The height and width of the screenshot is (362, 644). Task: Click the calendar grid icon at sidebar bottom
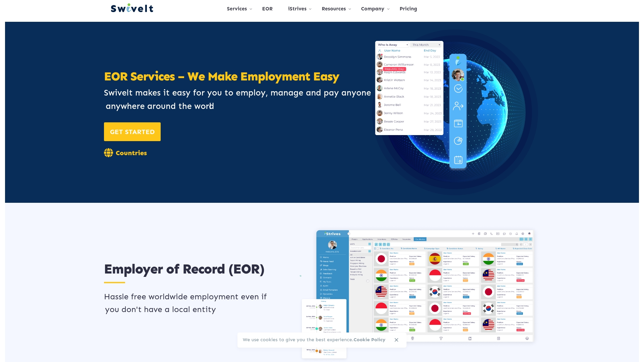coord(458,160)
